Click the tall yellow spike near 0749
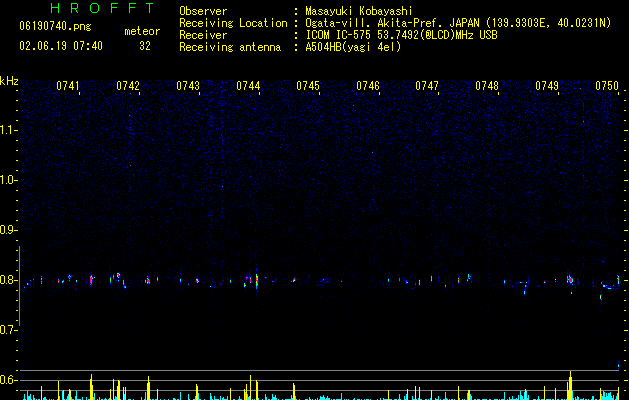The height and width of the screenshot is (400, 629). tap(570, 385)
